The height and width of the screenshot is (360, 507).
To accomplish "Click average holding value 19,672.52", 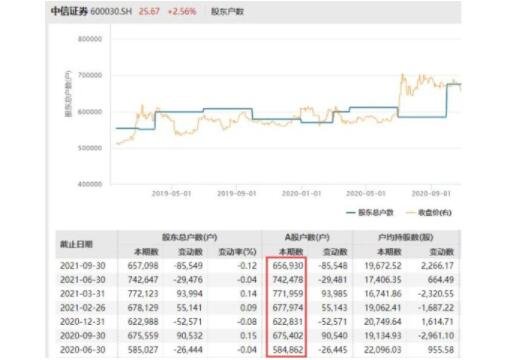I will click(x=383, y=266).
